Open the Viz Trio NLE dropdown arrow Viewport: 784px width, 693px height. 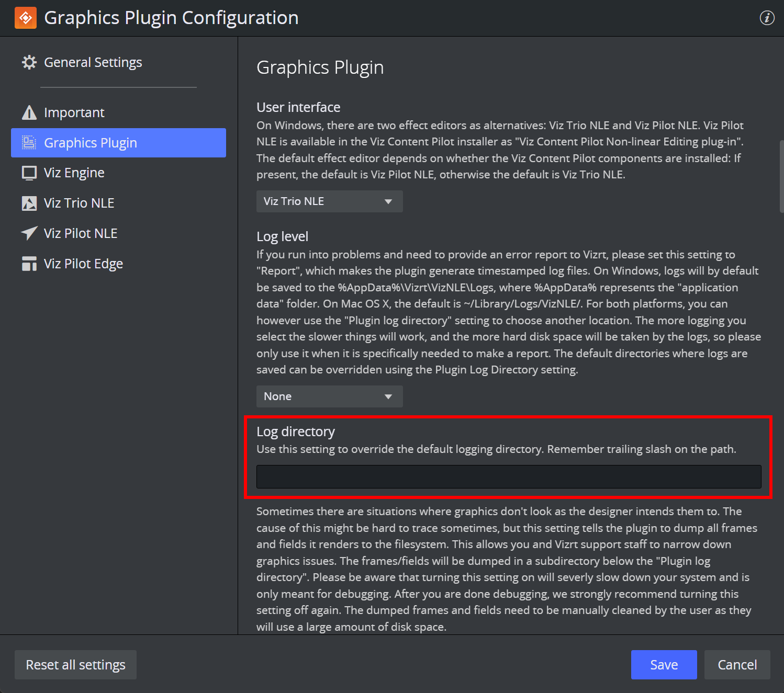click(388, 201)
